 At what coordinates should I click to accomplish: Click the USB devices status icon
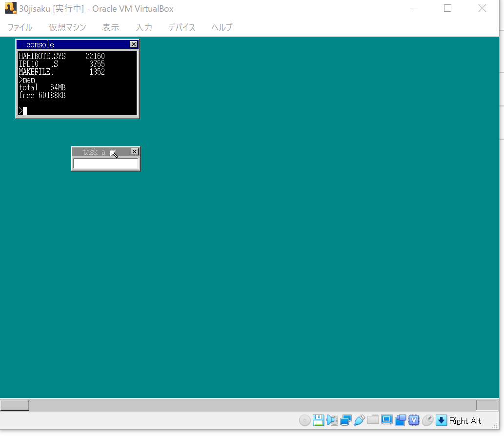(x=360, y=420)
